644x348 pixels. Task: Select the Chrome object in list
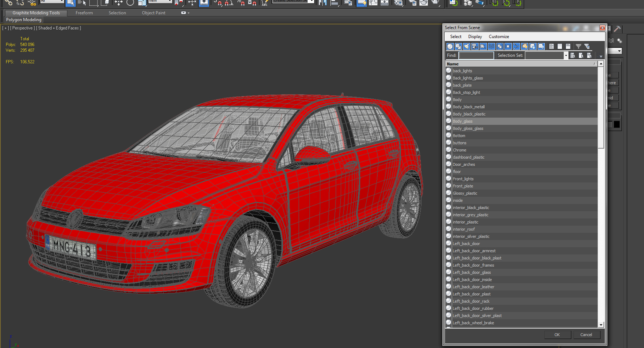coord(521,150)
